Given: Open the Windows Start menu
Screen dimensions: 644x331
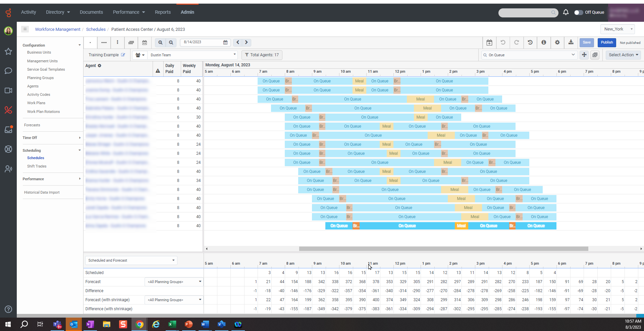Looking at the screenshot, I should pos(8,324).
